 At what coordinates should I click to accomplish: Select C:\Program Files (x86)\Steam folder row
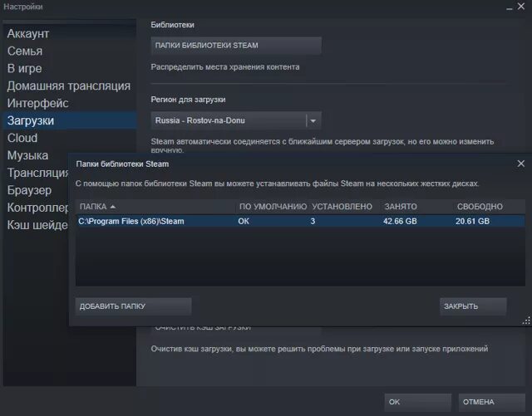coord(300,221)
